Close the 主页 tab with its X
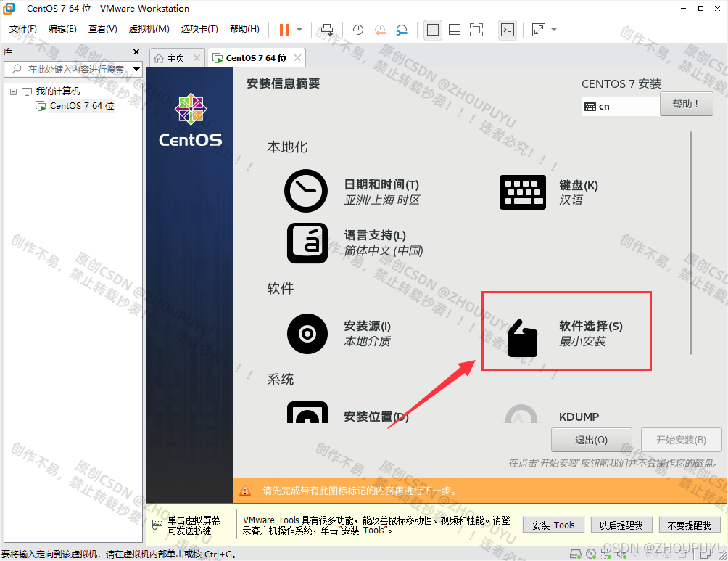This screenshot has width=728, height=561. tap(197, 57)
